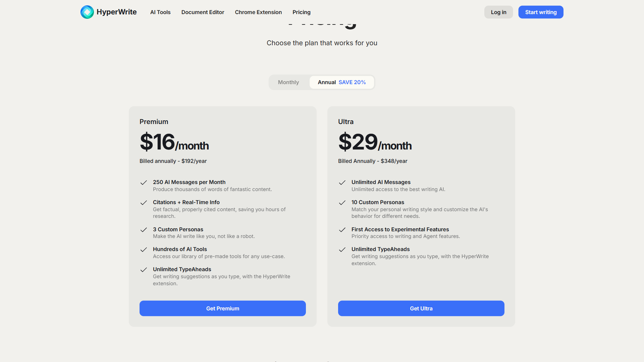Click 'Billed annually - $192/year' text

(x=173, y=161)
